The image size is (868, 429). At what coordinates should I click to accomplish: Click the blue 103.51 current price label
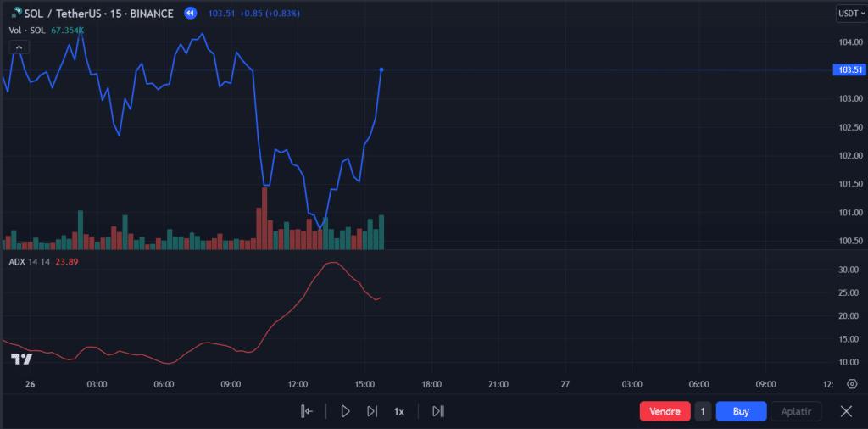[848, 70]
